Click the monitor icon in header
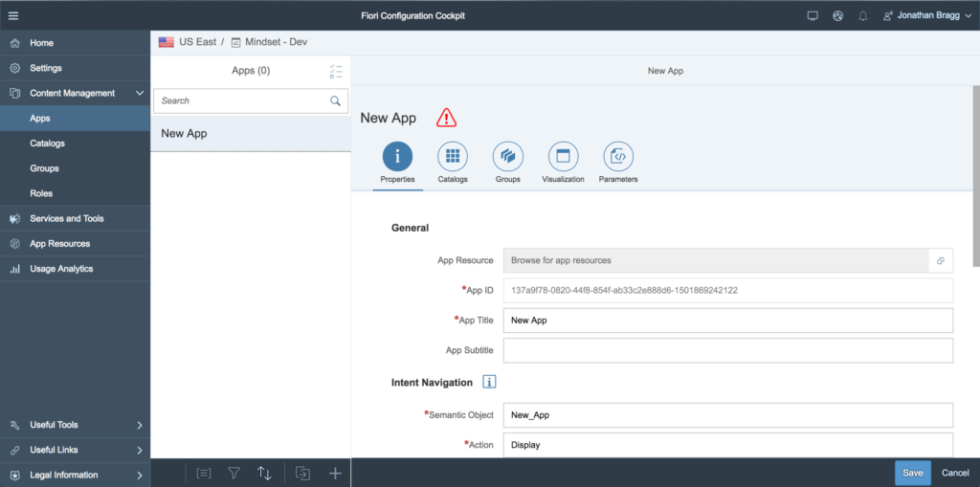Viewport: 980px width, 487px height. coord(813,15)
